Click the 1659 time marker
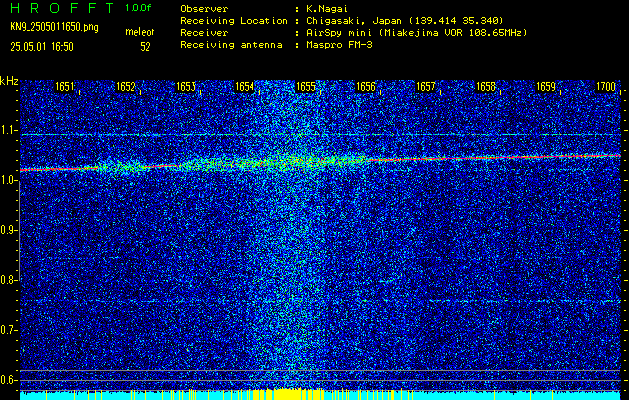The image size is (629, 400). [x=546, y=87]
